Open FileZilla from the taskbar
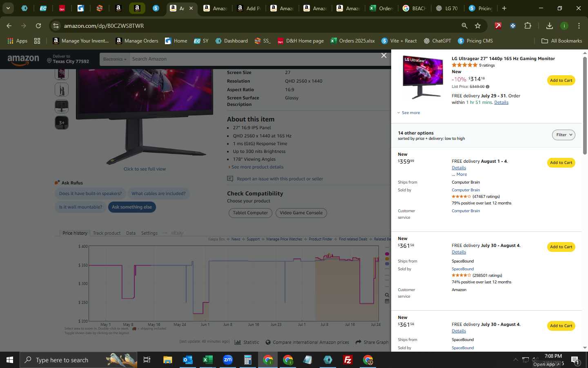588x368 pixels. [348, 360]
